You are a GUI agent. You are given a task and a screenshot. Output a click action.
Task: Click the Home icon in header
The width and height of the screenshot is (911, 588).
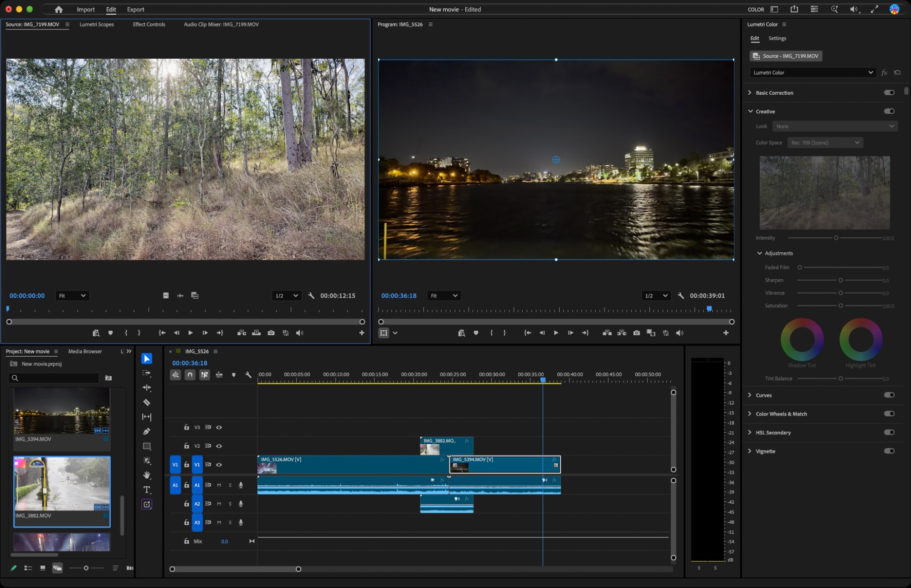pyautogui.click(x=59, y=9)
